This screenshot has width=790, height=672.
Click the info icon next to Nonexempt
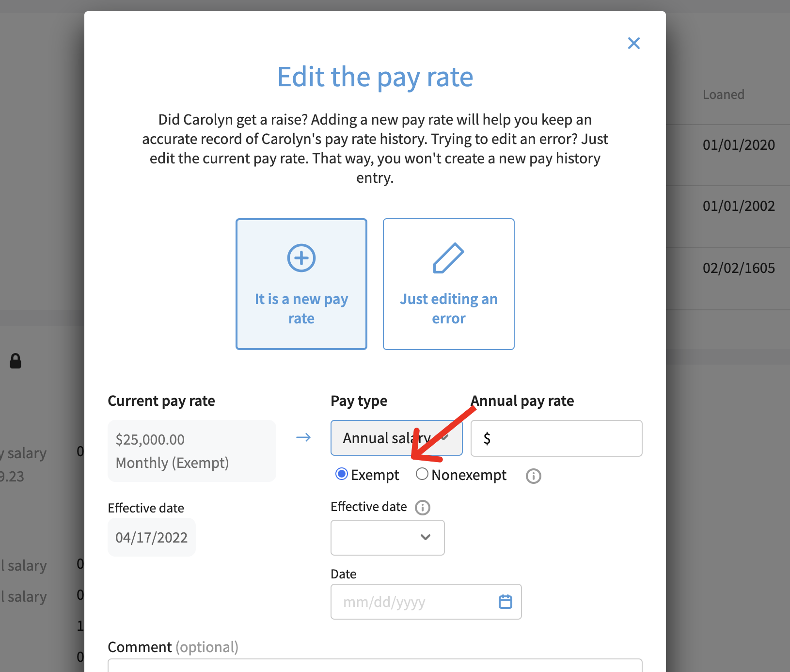point(533,476)
